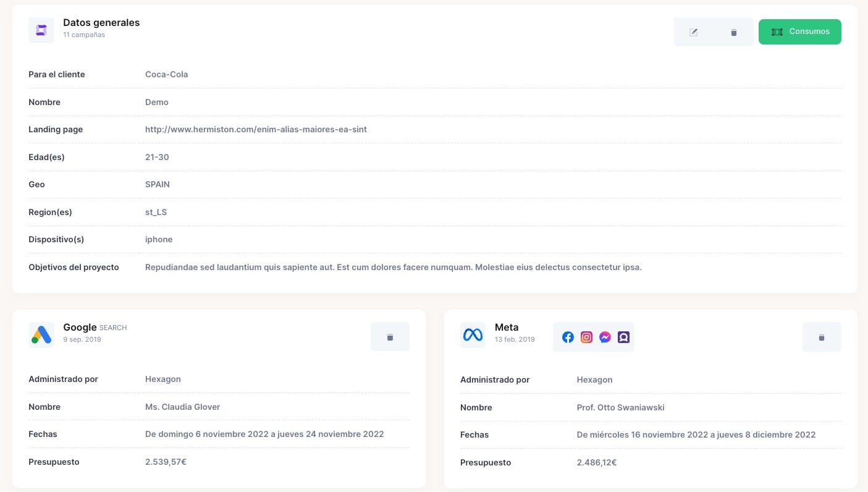Delete the Meta campaign via its trash icon
The image size is (868, 492).
(822, 337)
